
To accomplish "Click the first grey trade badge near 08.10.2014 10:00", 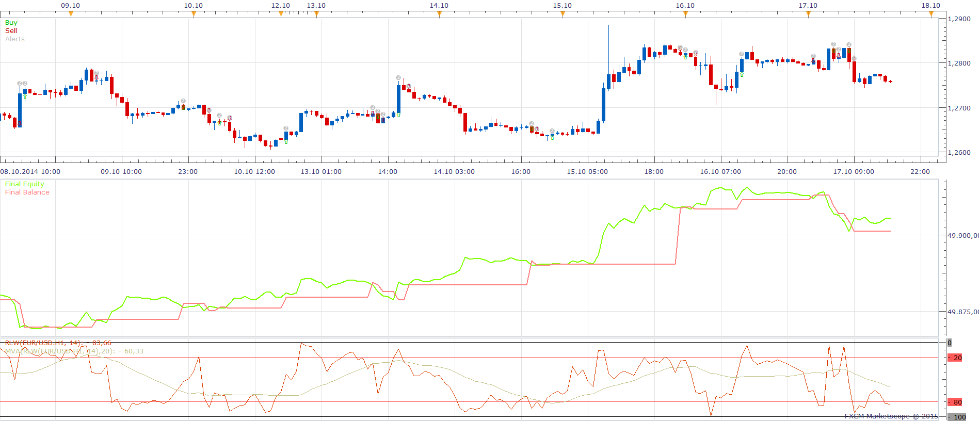I will [20, 83].
